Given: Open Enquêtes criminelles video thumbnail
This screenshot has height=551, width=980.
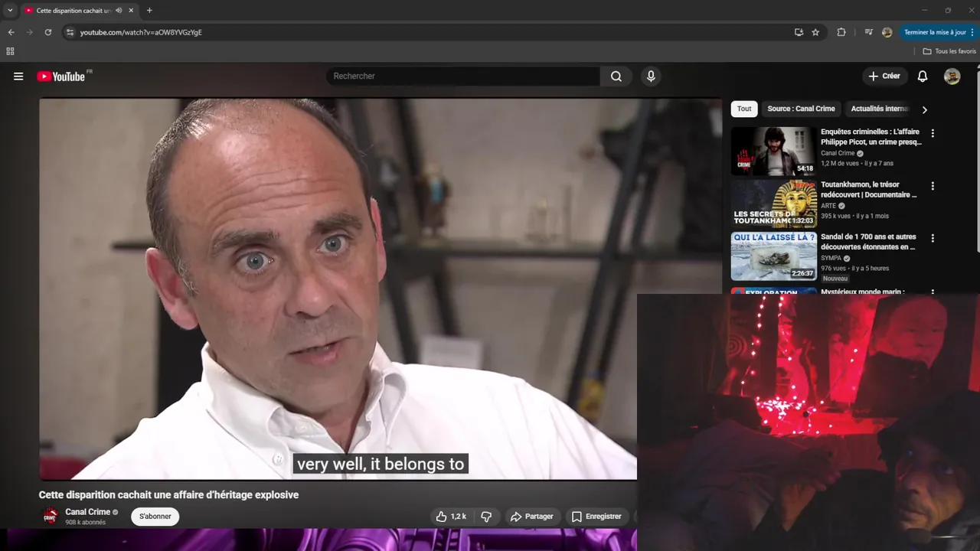Looking at the screenshot, I should [x=773, y=151].
